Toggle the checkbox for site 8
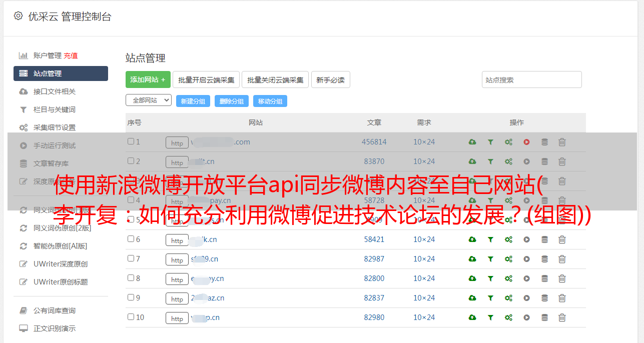 pos(131,278)
